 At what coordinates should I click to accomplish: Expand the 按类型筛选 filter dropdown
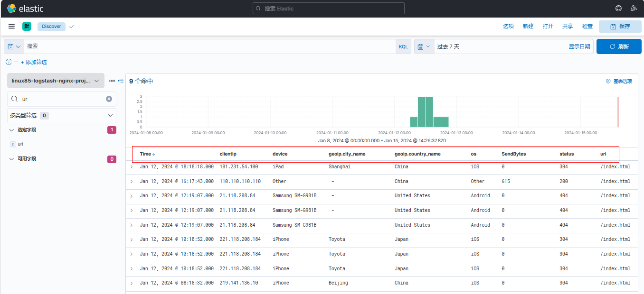pos(62,115)
